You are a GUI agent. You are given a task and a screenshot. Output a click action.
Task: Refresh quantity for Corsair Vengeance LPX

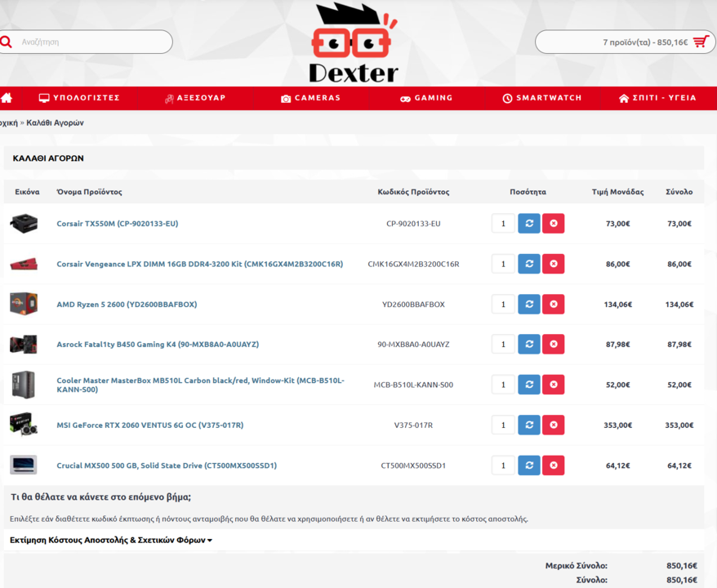tap(529, 264)
